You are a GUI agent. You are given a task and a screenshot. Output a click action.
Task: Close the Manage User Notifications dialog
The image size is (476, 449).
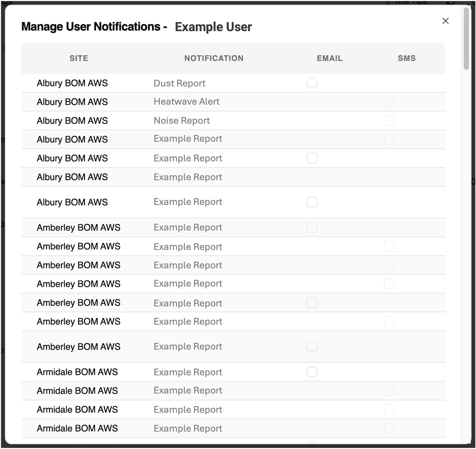[x=445, y=21]
